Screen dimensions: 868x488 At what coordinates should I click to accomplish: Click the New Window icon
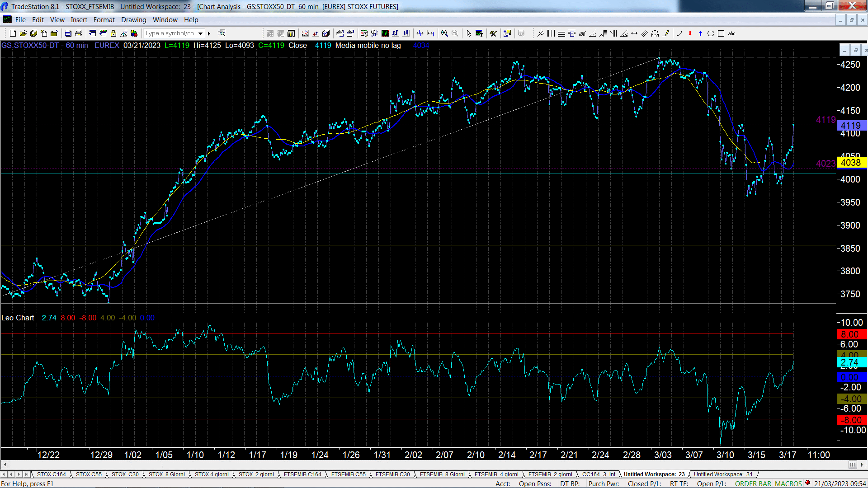click(x=13, y=33)
